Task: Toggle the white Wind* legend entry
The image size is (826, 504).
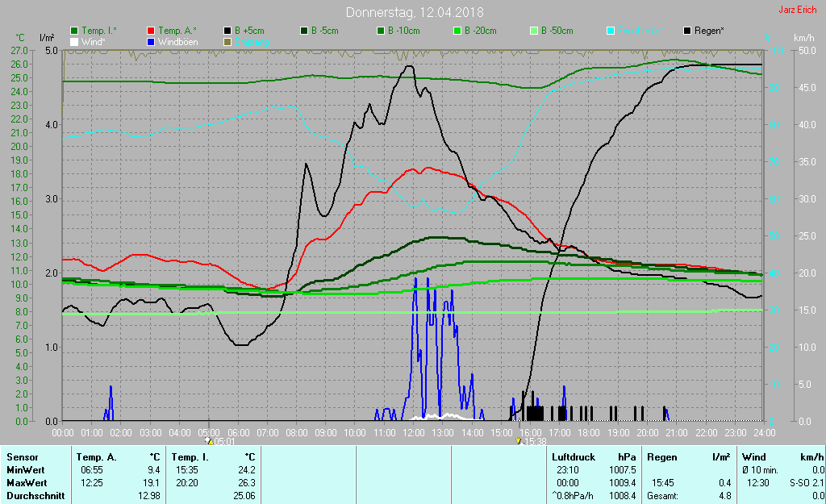Action: coord(75,41)
